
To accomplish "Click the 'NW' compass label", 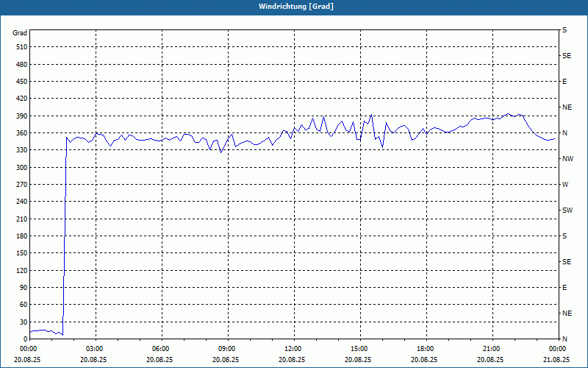I will click(x=567, y=159).
